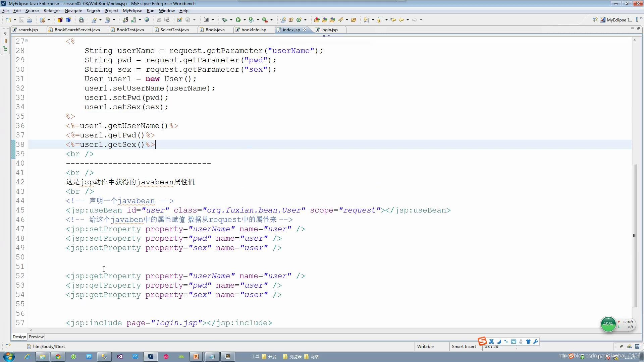Click the horizontal scrollbar left arrow
This screenshot has width=644, height=362.
31,330
